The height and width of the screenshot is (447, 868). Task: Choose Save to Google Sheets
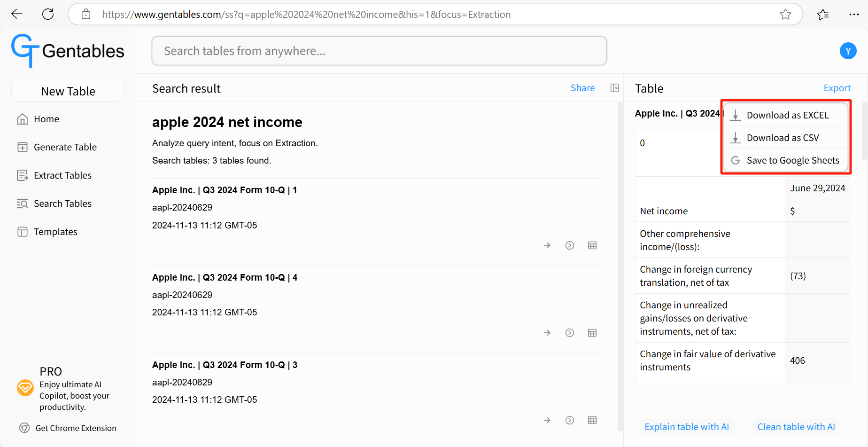(786, 160)
